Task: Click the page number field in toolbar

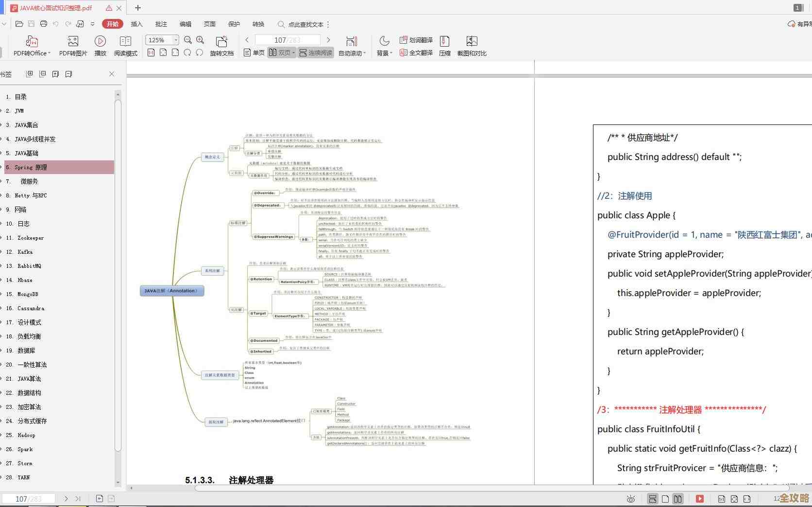Action: point(287,40)
